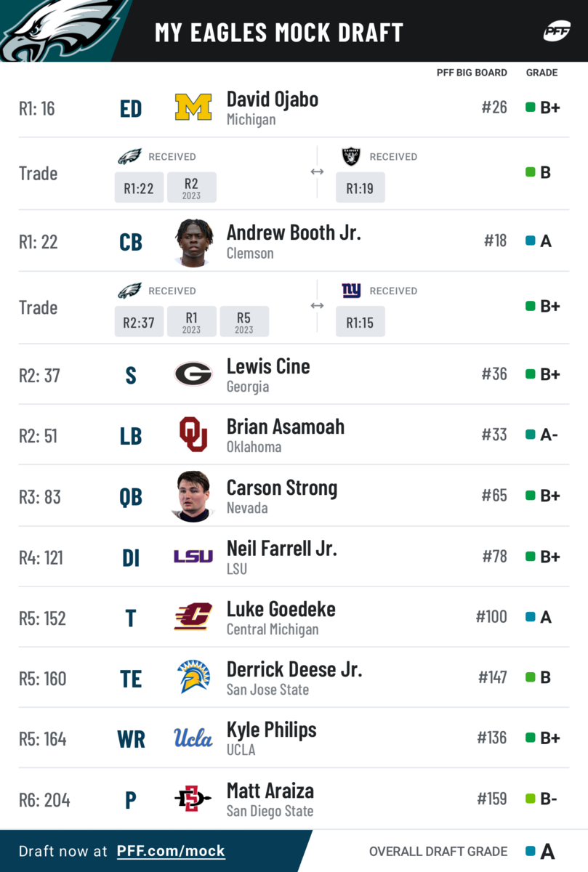This screenshot has height=872, width=588.
Task: Click the blue overall draft grade dot
Action: click(531, 851)
